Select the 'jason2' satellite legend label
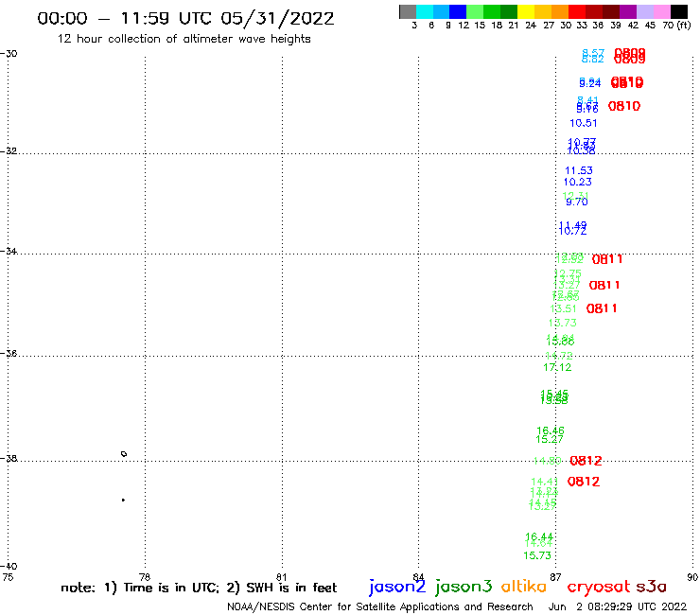Image resolution: width=700 pixels, height=615 pixels. pyautogui.click(x=397, y=587)
